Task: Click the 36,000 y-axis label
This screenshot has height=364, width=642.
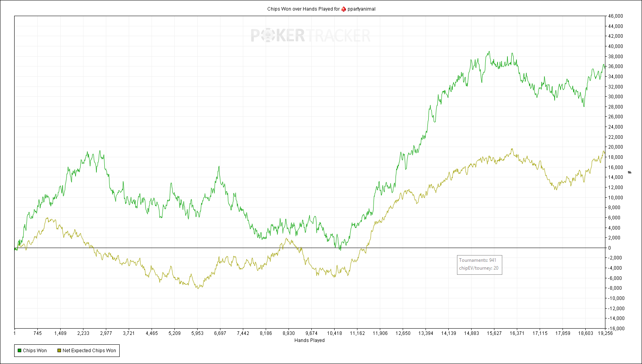Action: tap(616, 66)
